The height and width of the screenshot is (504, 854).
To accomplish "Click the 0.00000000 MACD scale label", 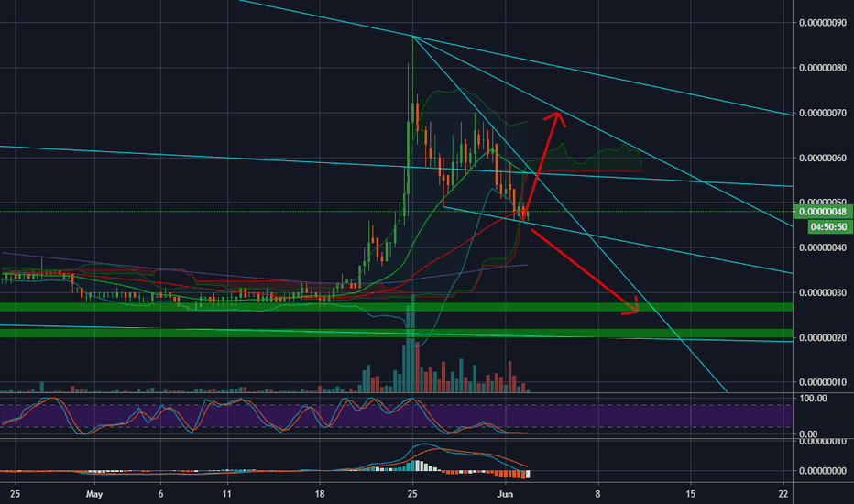I will point(823,471).
